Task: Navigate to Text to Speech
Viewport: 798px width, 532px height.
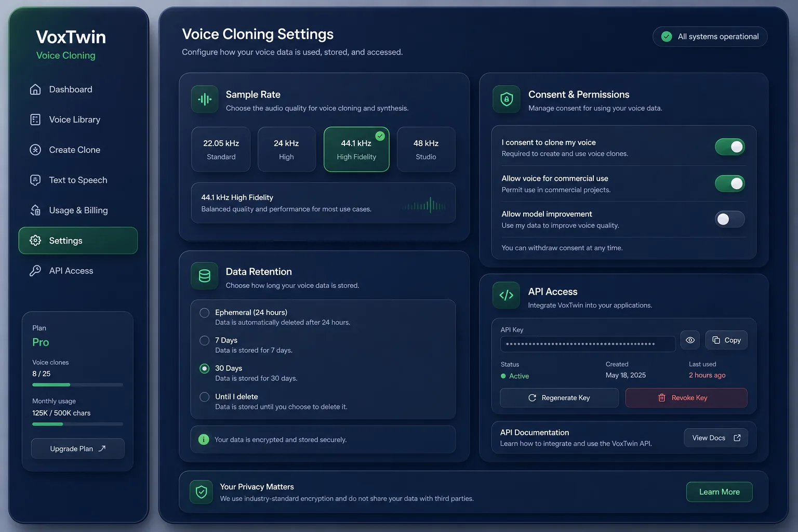Action: pyautogui.click(x=78, y=180)
